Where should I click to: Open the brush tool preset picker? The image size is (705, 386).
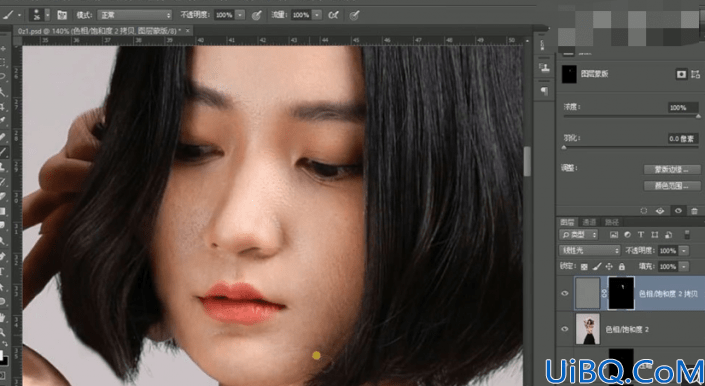point(11,15)
